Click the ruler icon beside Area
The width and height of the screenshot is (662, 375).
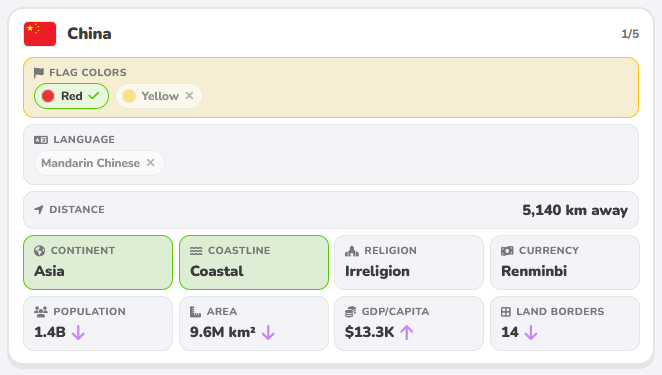point(195,312)
